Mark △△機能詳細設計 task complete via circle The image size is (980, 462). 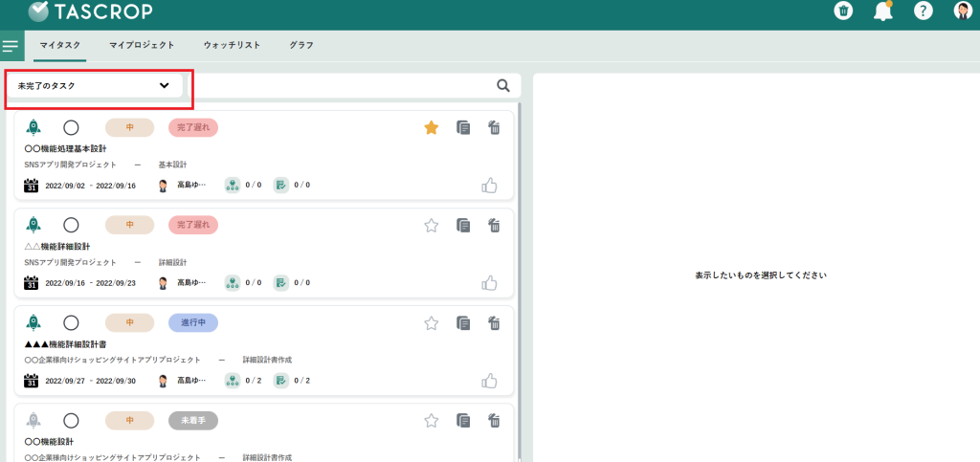[x=71, y=226]
